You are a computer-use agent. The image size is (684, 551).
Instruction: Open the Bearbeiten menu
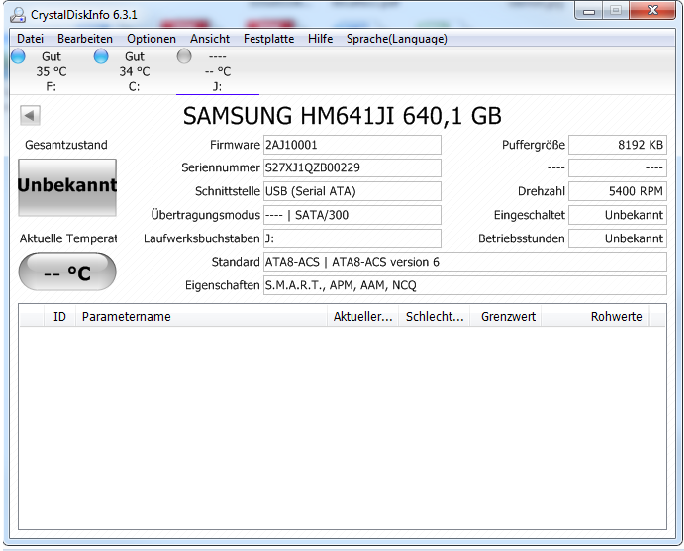(x=85, y=39)
